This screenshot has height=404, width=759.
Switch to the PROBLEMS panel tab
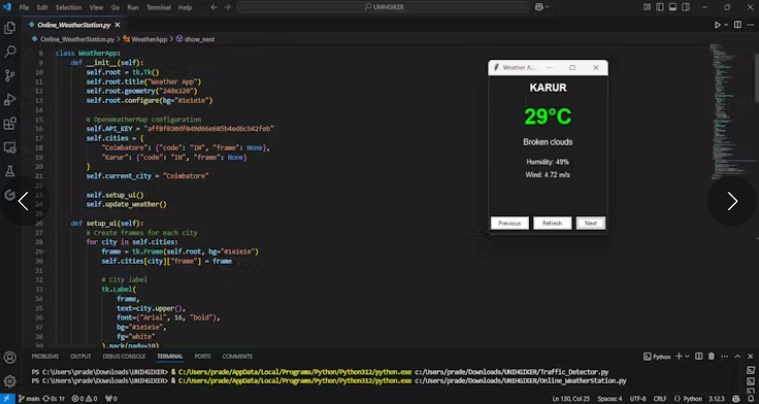(x=45, y=356)
